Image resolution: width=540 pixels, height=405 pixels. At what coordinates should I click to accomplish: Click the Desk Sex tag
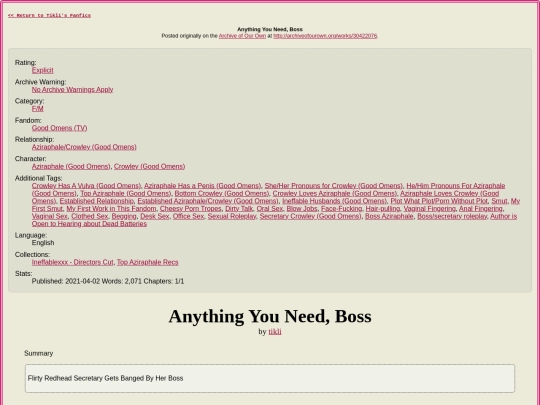[x=155, y=216]
